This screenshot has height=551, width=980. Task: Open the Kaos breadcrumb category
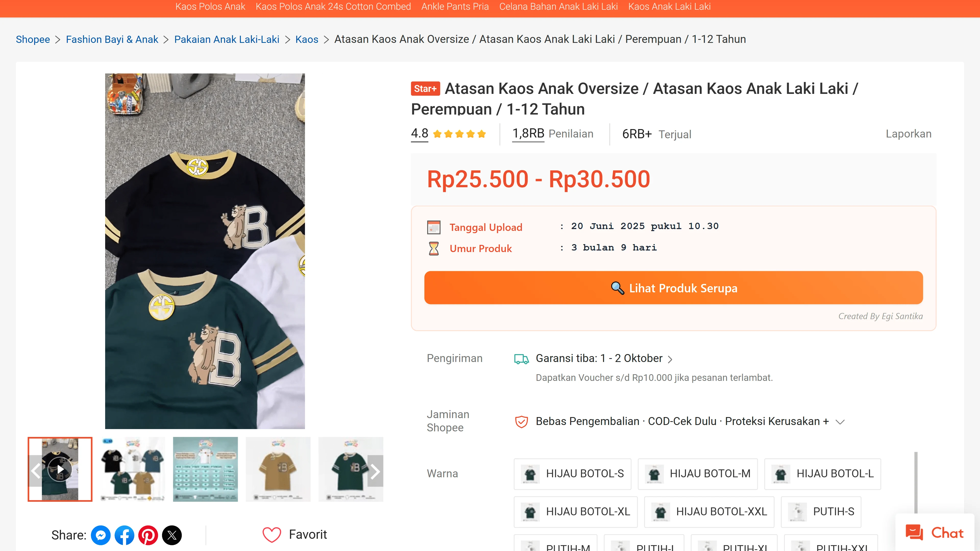(307, 40)
